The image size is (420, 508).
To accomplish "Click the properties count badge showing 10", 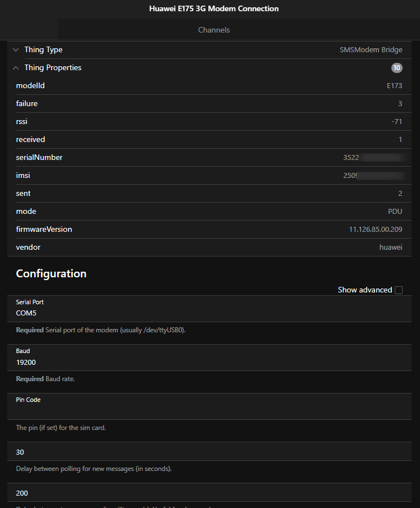I will pyautogui.click(x=397, y=68).
